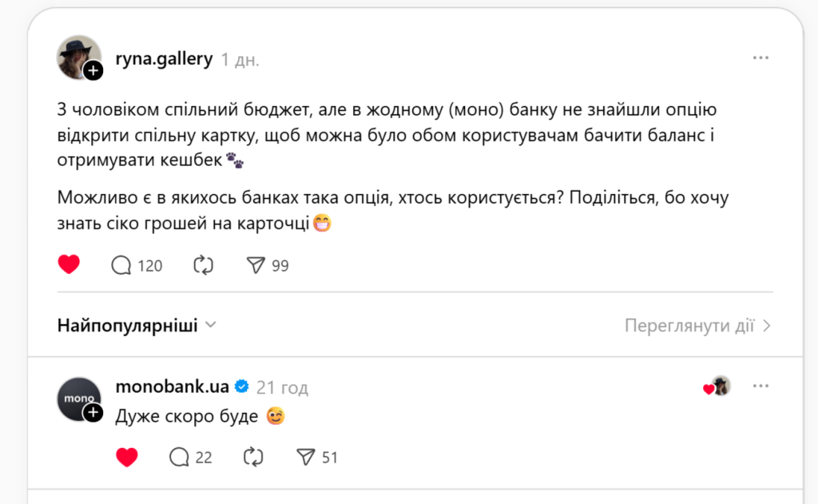Open the ryna.gallery profile via username
This screenshot has height=504, width=818.
(x=163, y=58)
